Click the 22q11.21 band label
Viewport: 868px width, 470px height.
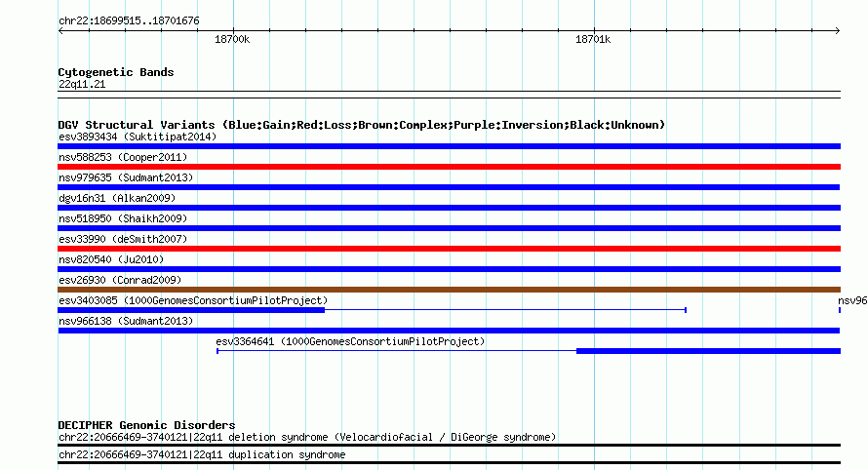click(82, 84)
